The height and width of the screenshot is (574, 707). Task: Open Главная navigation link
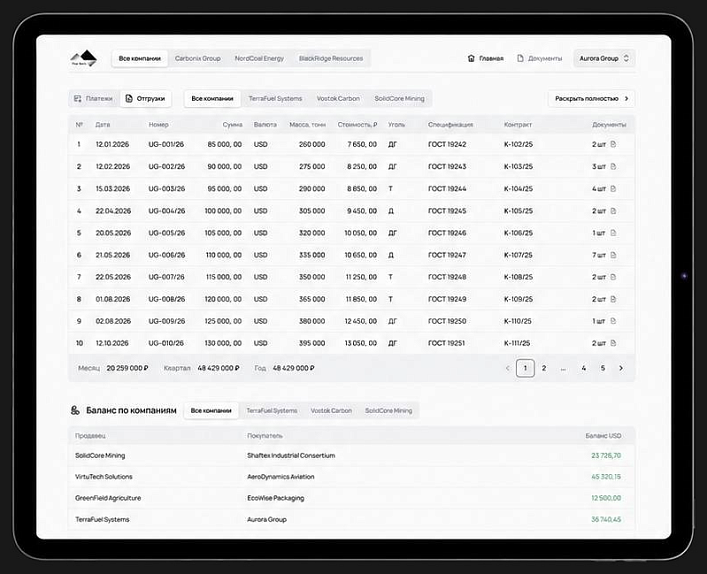coord(486,58)
